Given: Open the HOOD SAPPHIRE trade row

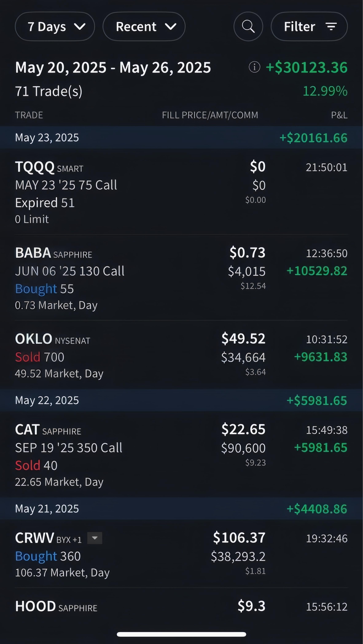Looking at the screenshot, I should [x=181, y=607].
